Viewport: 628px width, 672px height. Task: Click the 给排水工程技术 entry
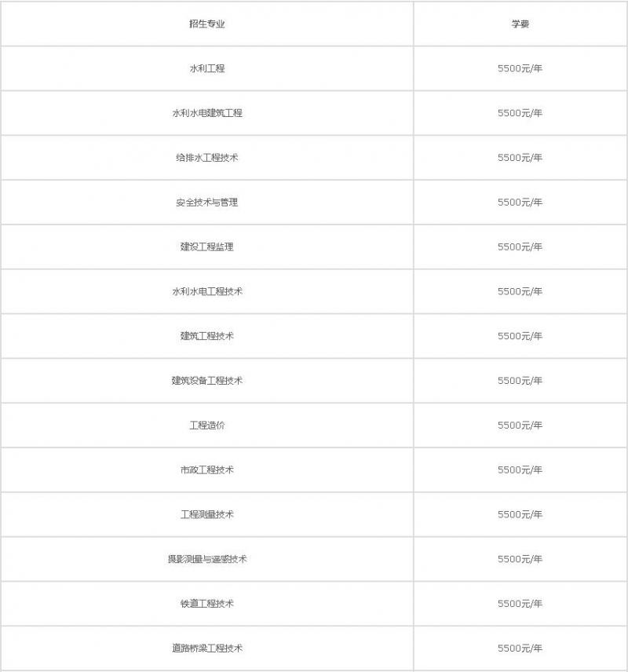point(207,158)
